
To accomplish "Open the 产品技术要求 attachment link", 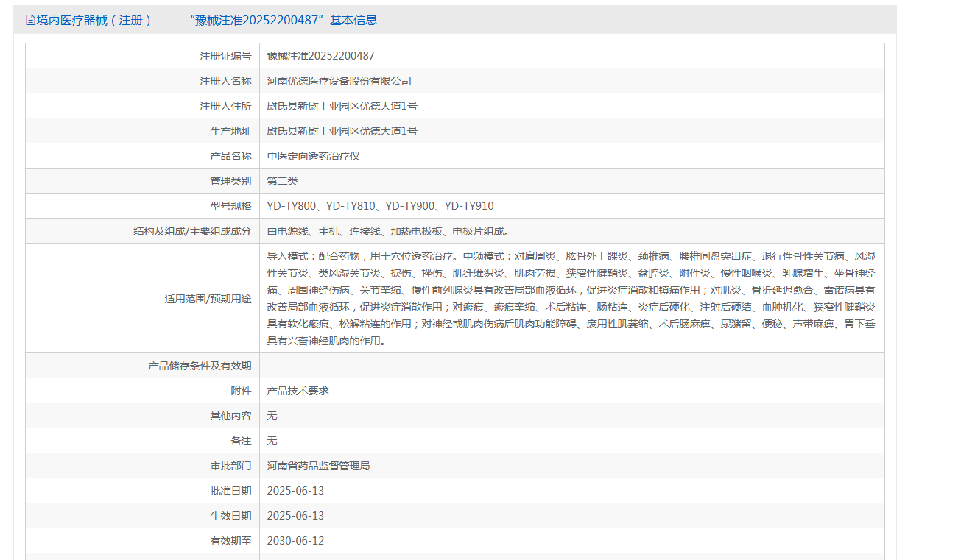I will [x=298, y=391].
